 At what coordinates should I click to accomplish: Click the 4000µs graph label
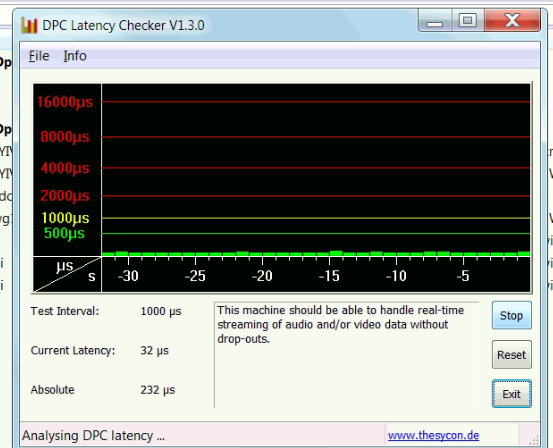coord(65,168)
